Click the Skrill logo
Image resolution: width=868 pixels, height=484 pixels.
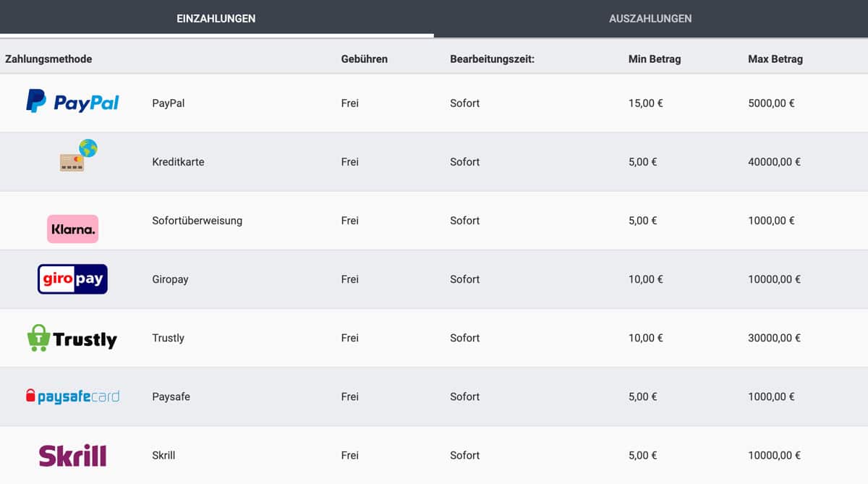[x=72, y=455]
